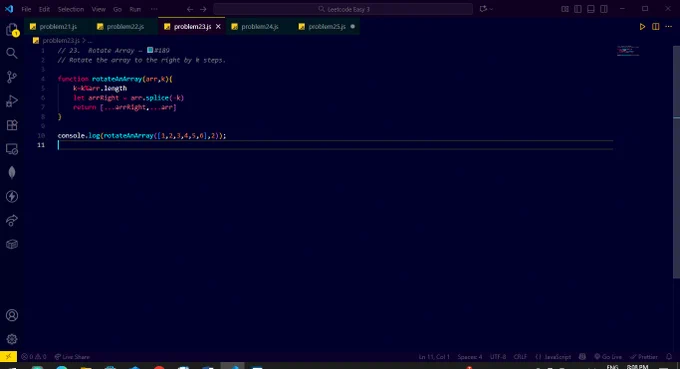The height and width of the screenshot is (369, 680).
Task: Click Prettier in status bar
Action: [x=644, y=357]
